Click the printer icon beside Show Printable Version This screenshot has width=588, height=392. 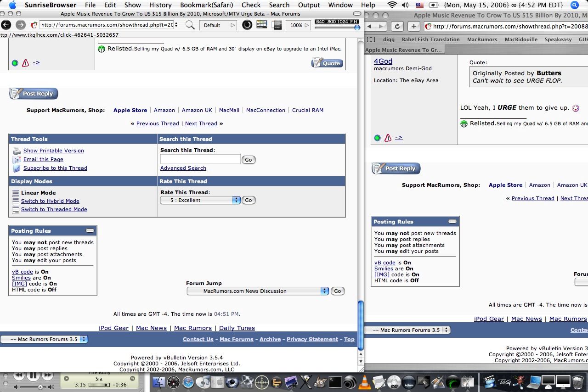coord(17,151)
